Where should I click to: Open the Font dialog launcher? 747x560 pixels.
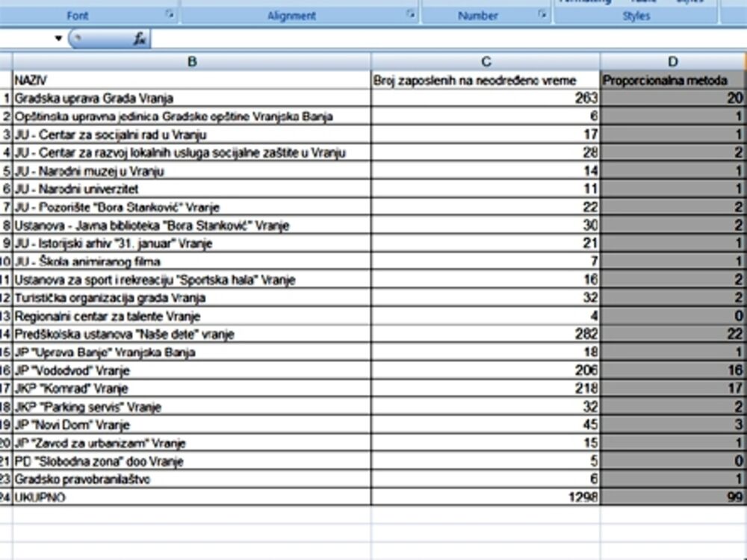pos(170,14)
